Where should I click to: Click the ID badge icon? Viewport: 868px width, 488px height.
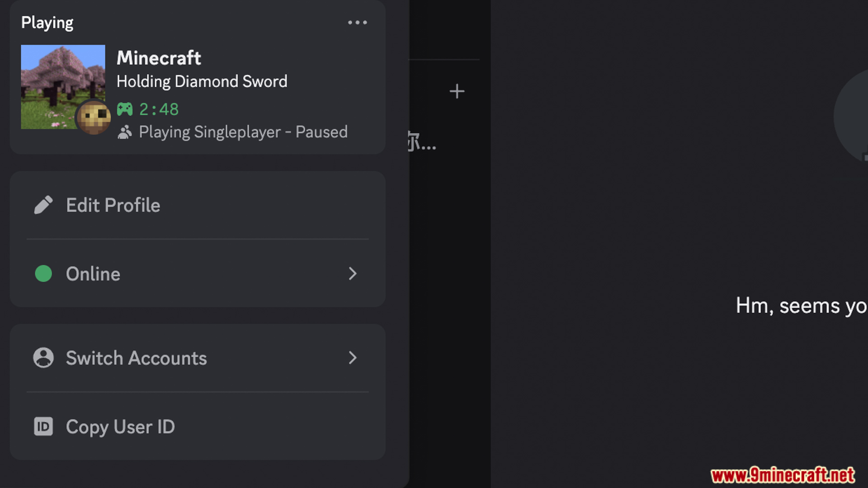pos(43,427)
